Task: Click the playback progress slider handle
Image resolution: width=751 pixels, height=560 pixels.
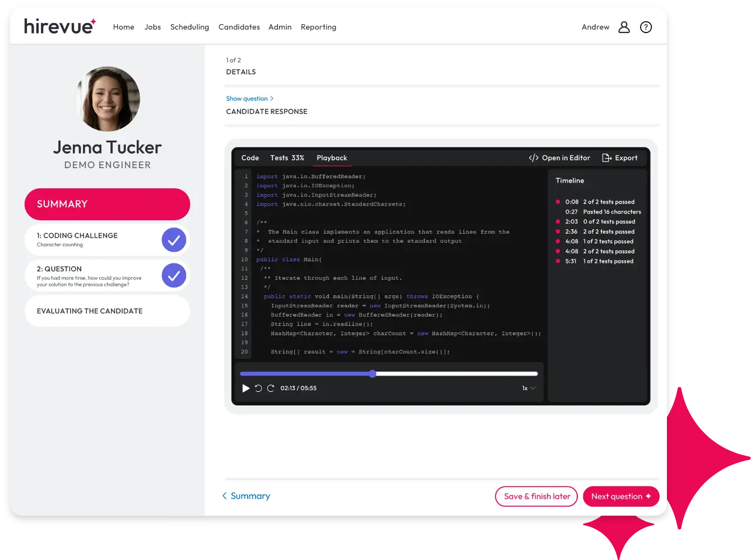Action: pos(373,374)
